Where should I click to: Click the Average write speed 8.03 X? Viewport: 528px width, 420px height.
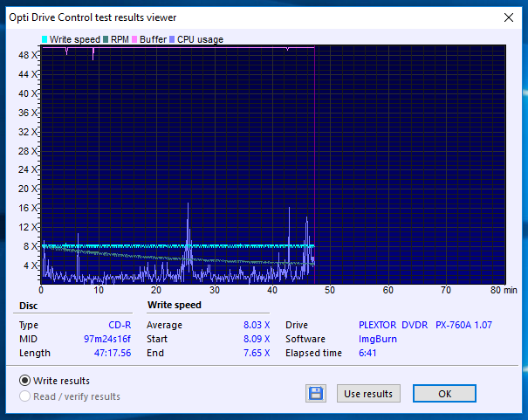pyautogui.click(x=257, y=325)
